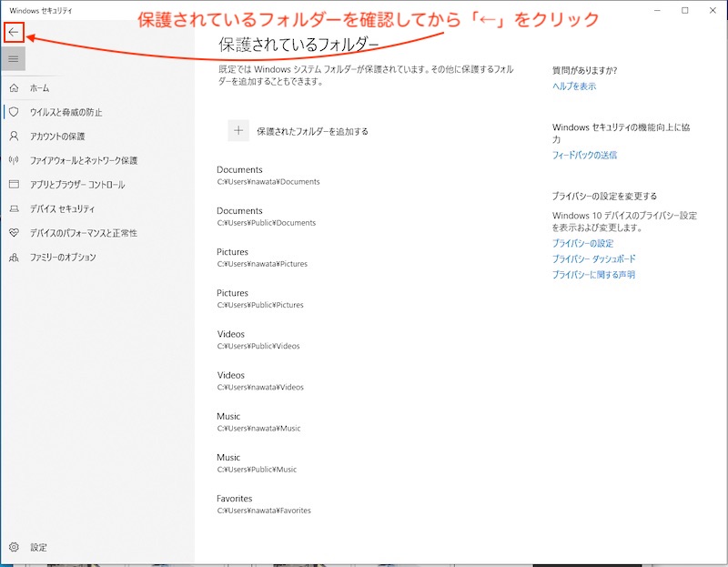
Task: Click フィードバックの送信 link
Action: click(584, 155)
